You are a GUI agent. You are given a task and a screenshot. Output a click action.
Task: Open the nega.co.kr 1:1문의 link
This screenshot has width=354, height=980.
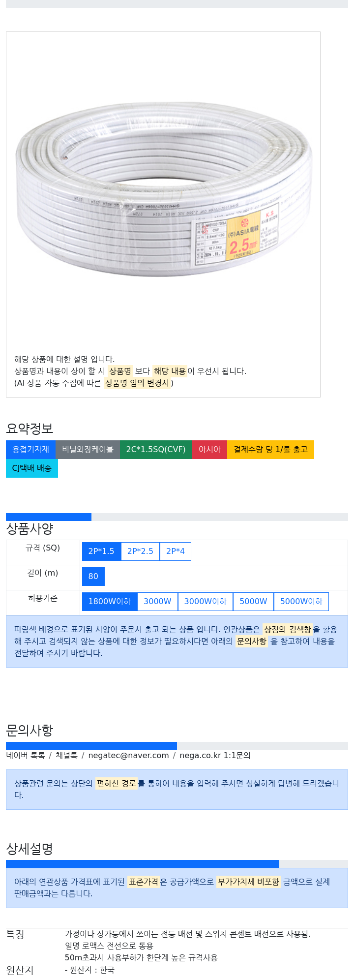tap(215, 756)
